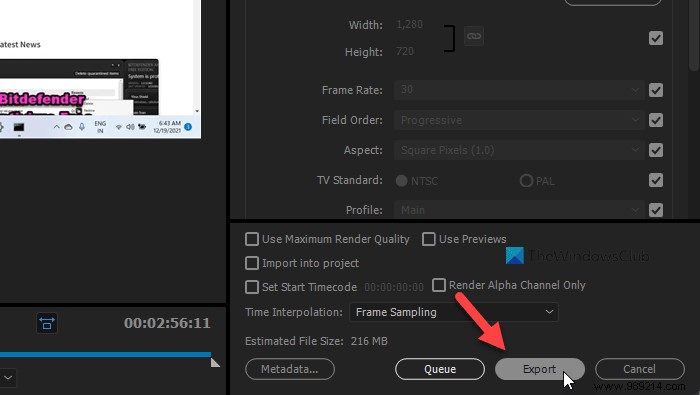Click the microphone icon in preview taskbar
Image resolution: width=700 pixels, height=395 pixels.
pyautogui.click(x=82, y=127)
